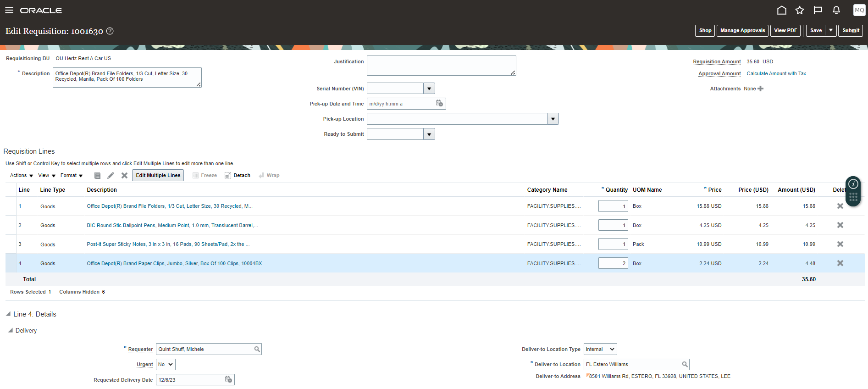Viewport: 868px width, 389px height.
Task: Delete line 4 Paper Clips
Action: (x=840, y=263)
